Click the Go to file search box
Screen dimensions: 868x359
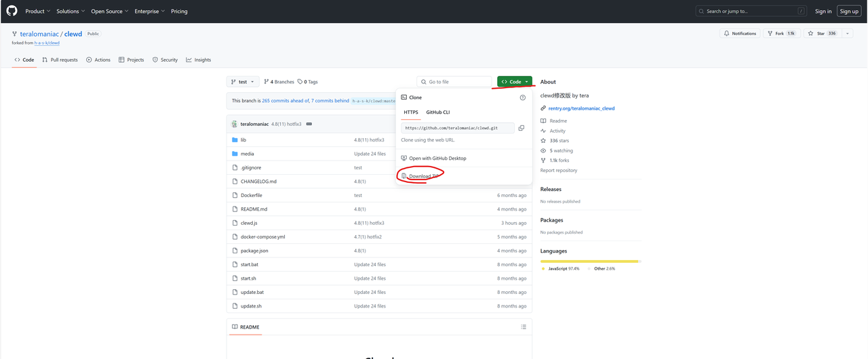[454, 81]
